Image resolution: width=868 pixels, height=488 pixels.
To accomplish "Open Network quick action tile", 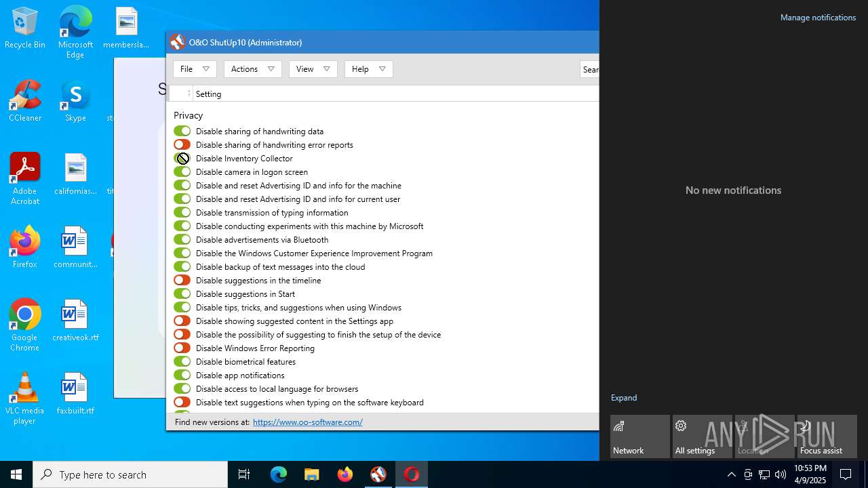I will [640, 436].
